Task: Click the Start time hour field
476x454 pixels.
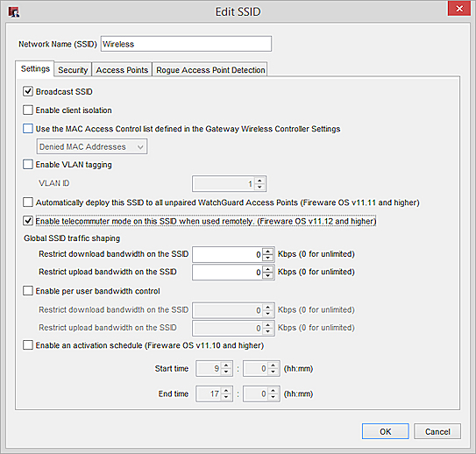Action: (209, 369)
